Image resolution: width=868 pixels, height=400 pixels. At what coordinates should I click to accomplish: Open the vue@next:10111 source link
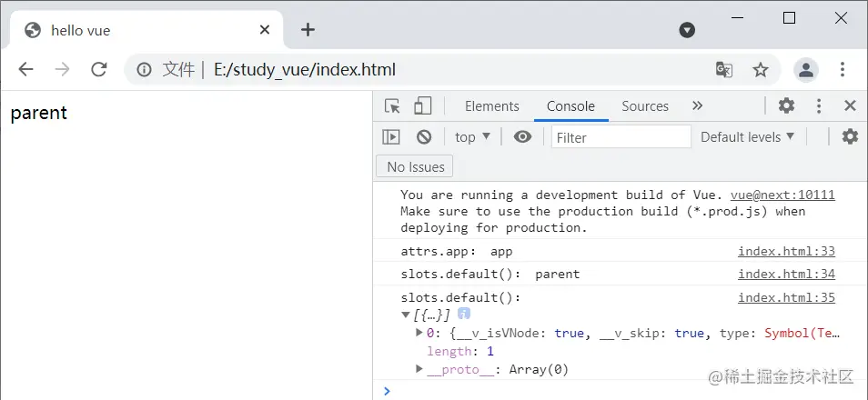click(782, 195)
